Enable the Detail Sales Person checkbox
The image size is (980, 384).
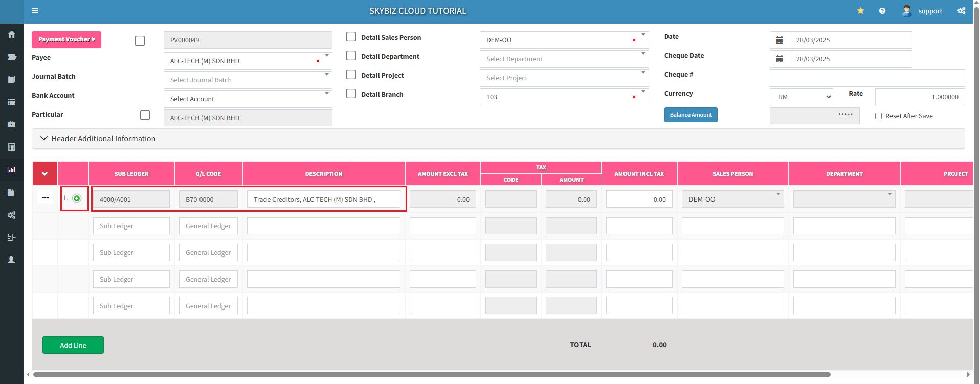pyautogui.click(x=351, y=37)
